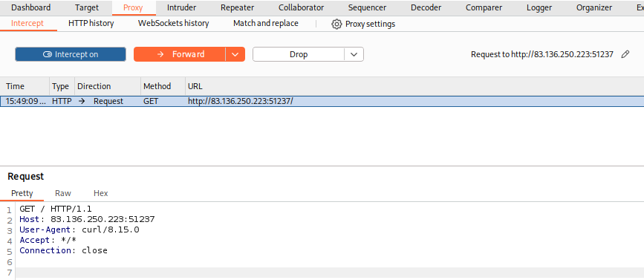Click 'Request to http://83.136.250.223:51237' text

(x=541, y=54)
